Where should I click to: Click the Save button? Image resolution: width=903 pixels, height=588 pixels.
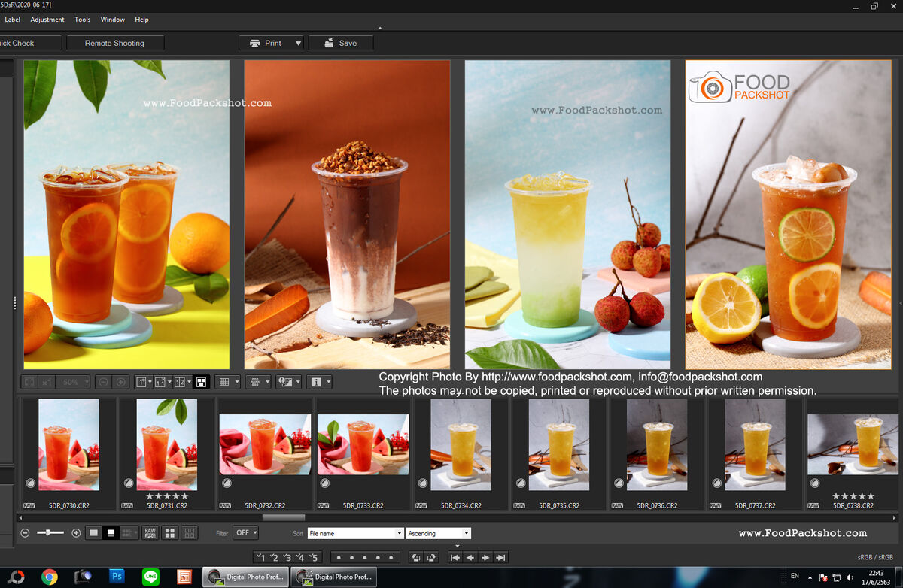pos(340,43)
